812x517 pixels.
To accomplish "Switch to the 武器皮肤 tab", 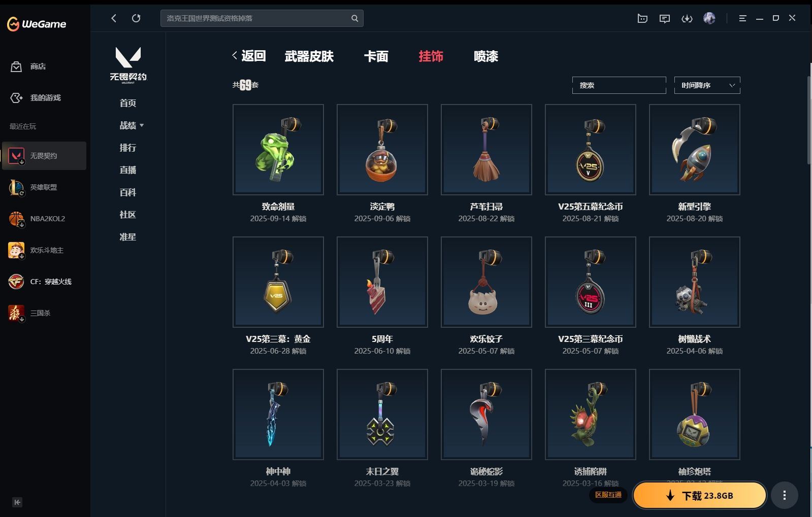I will pos(309,56).
